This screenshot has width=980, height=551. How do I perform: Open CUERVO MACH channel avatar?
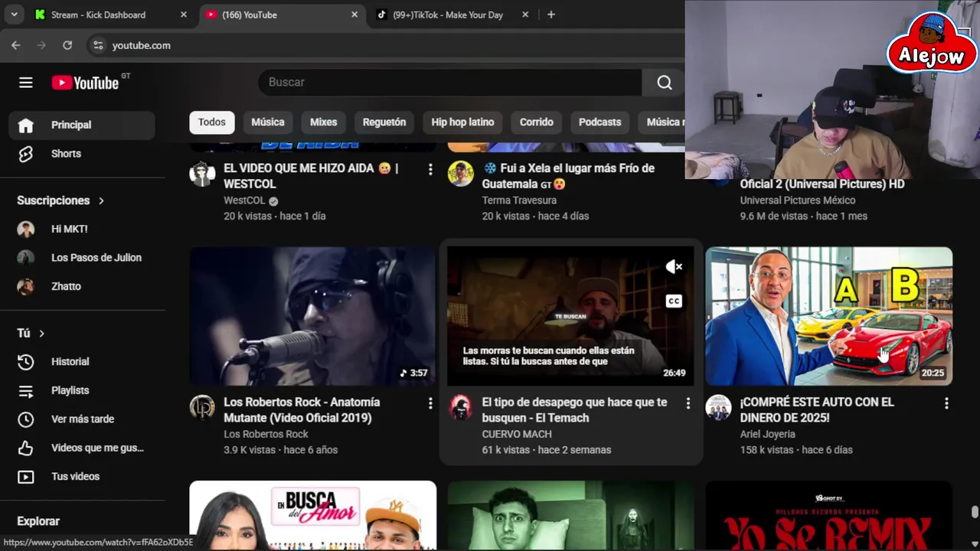[x=460, y=407]
